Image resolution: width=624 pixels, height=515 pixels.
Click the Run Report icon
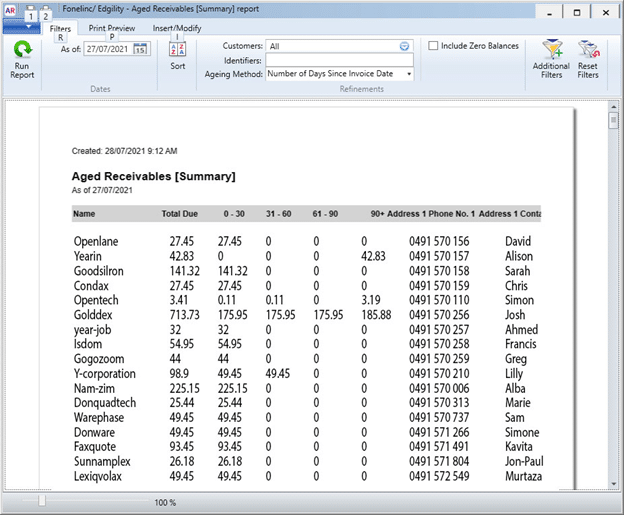[22, 50]
